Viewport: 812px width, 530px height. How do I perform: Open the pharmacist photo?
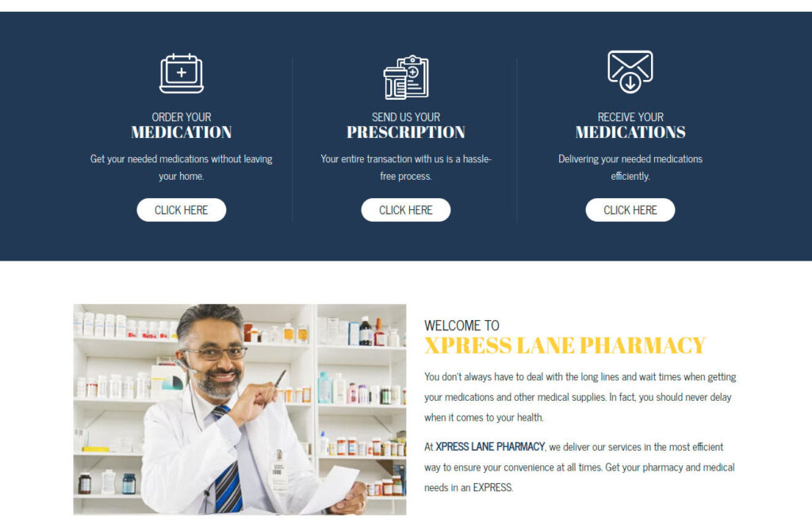(239, 410)
